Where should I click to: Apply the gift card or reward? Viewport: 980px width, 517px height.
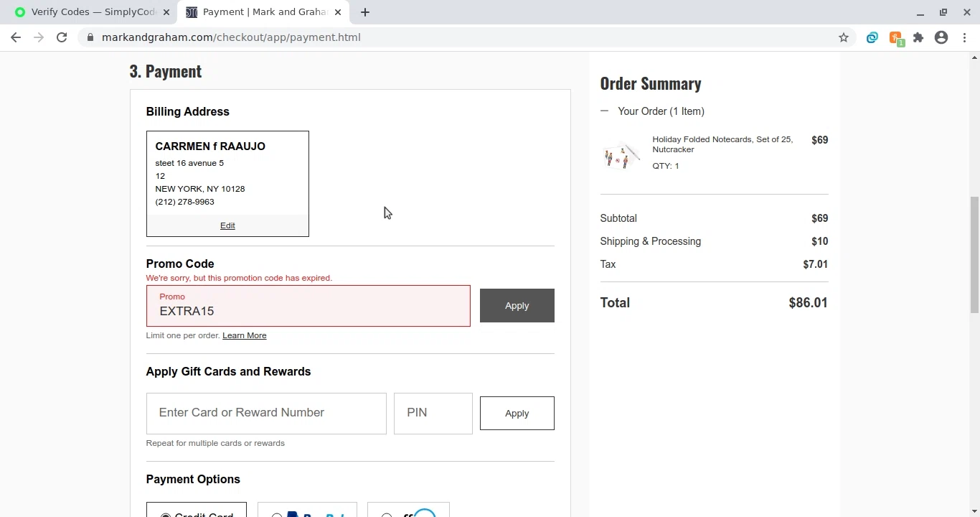pos(517,414)
